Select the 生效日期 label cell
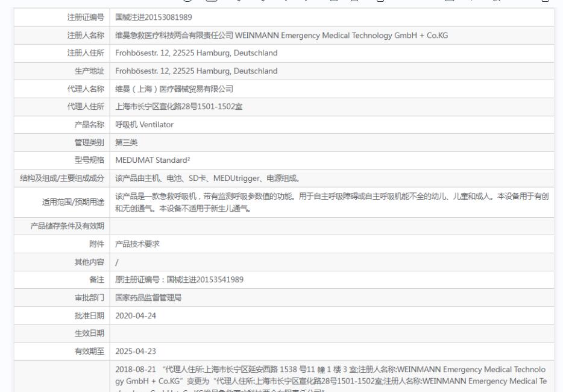Screen dimensions: 563x392 pos(89,334)
